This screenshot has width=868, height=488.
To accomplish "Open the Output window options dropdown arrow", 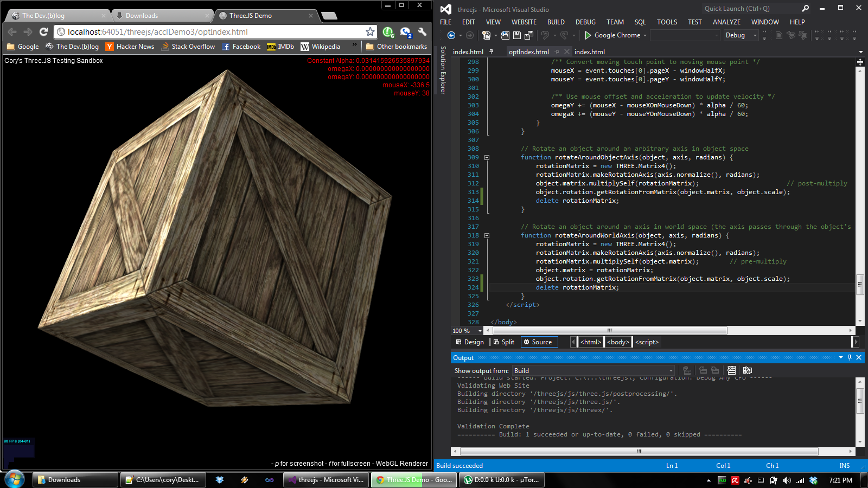I will point(841,357).
